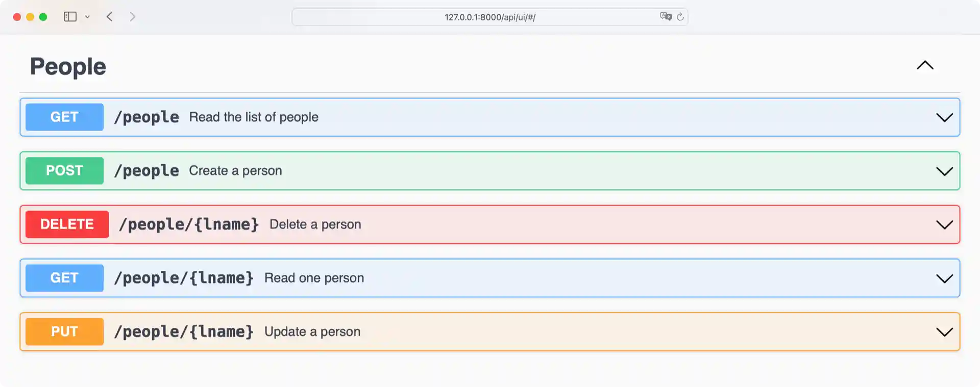Viewport: 980px width, 387px height.
Task: Click the /people/{lname} path in PUT row
Action: click(x=184, y=331)
